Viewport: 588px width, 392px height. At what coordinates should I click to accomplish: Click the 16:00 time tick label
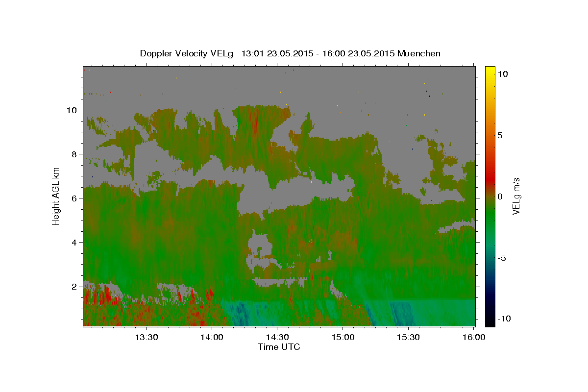click(473, 337)
